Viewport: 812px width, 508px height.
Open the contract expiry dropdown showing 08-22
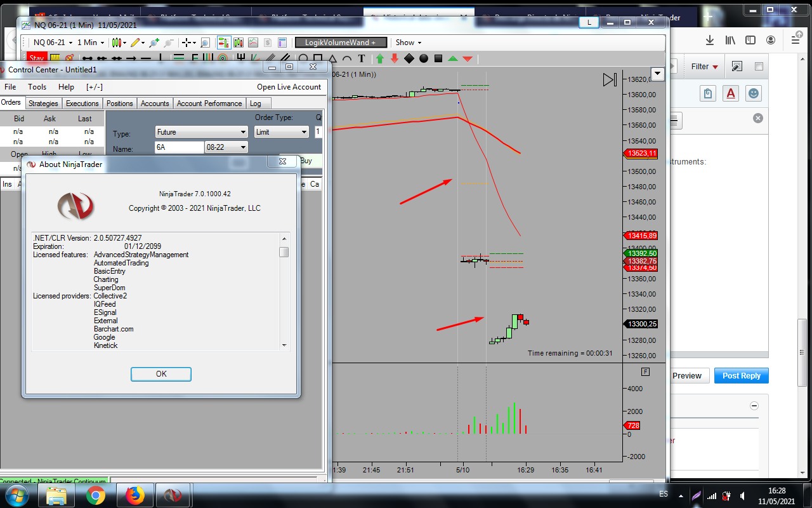226,147
